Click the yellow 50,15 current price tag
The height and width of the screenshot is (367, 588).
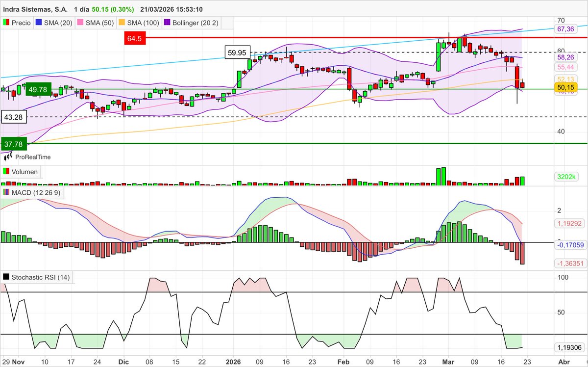point(566,87)
